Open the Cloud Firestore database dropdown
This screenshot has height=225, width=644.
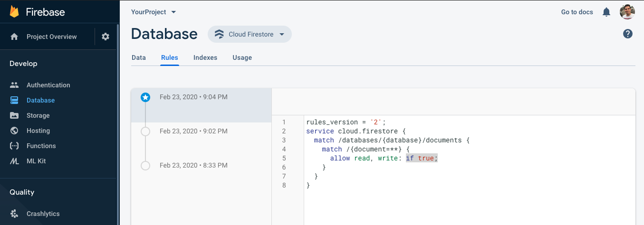tap(250, 34)
